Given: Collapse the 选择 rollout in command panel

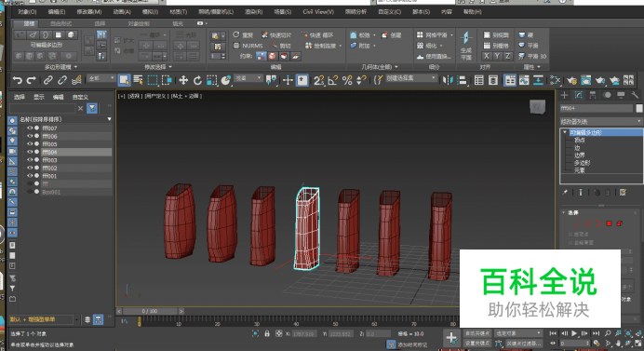Looking at the screenshot, I should (x=564, y=212).
